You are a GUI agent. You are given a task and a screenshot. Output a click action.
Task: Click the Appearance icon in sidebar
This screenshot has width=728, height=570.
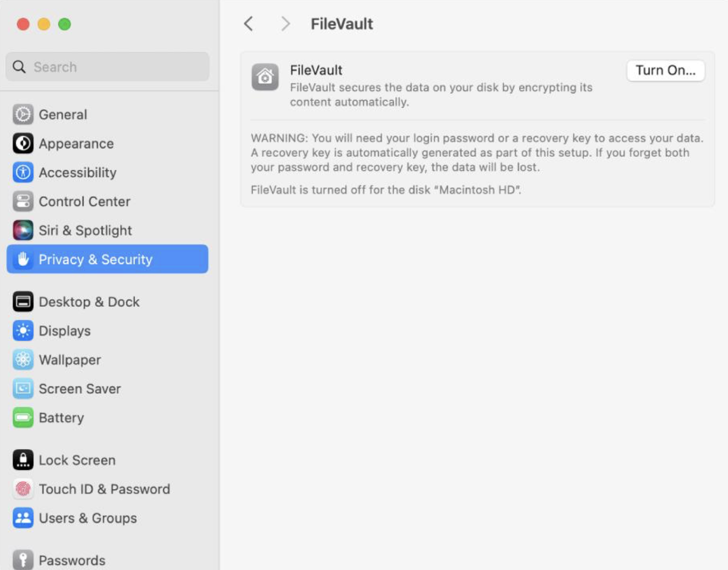(x=23, y=143)
